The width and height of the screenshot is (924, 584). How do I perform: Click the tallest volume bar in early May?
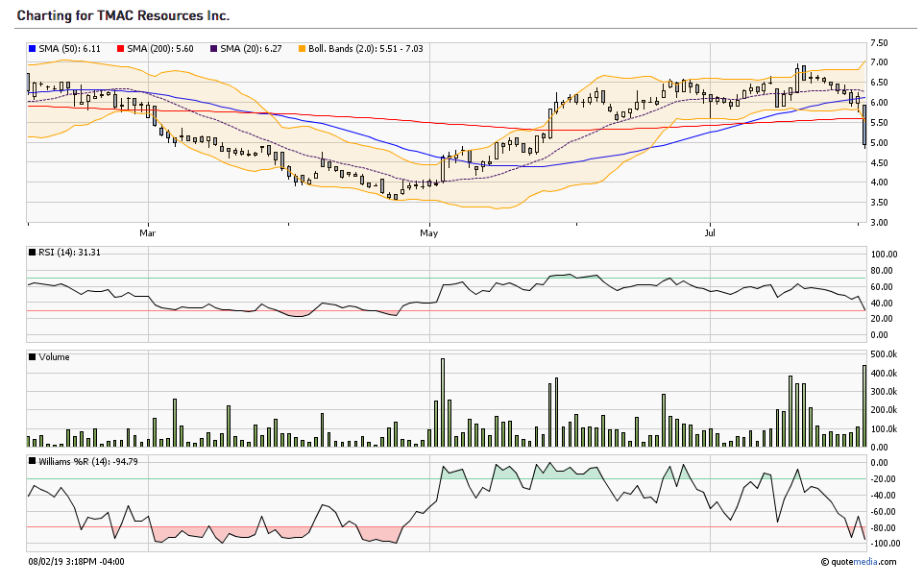point(443,401)
